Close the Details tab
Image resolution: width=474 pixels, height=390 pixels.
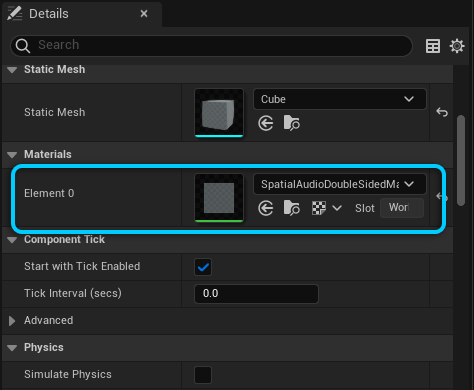tap(144, 14)
